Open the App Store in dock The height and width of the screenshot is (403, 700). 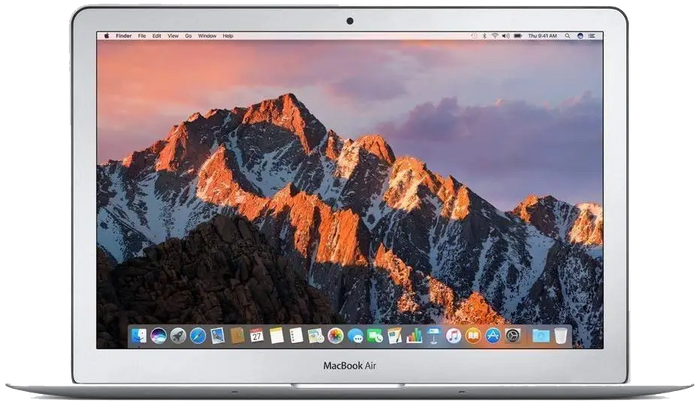(x=492, y=336)
